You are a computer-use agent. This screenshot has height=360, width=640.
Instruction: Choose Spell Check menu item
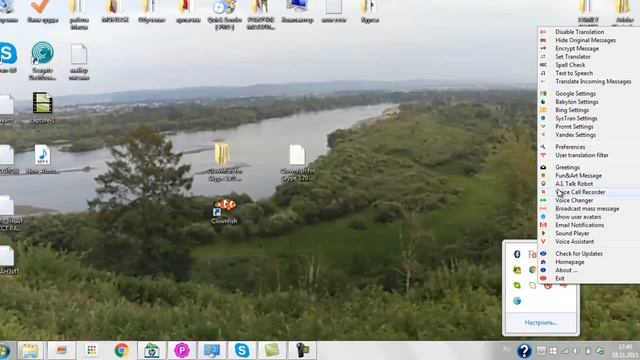[570, 65]
